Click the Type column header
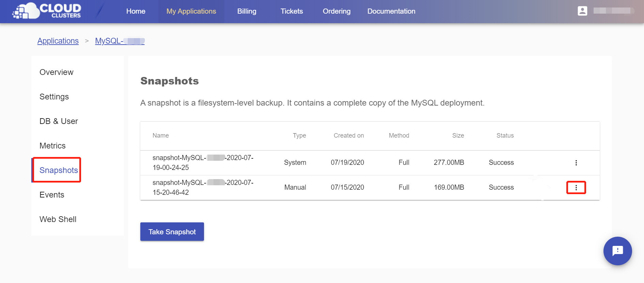Screen dimensions: 644x283 [299, 136]
